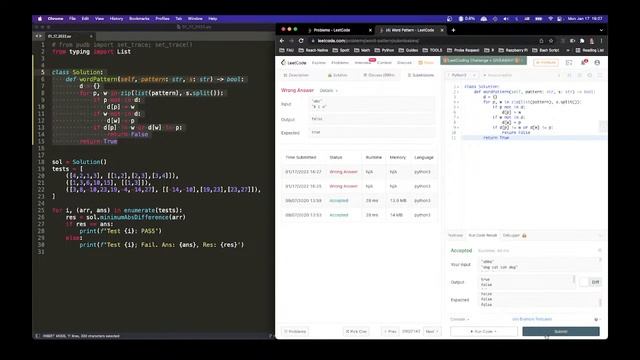Open the Chrome profile avatar icon
Viewport: 640px width, 360px height.
591,41
